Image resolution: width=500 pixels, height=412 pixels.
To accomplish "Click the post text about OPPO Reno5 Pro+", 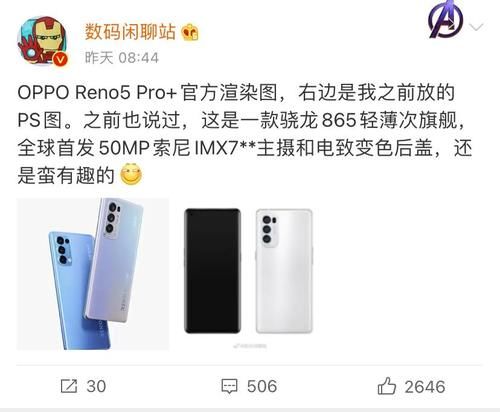I will pos(245,134).
